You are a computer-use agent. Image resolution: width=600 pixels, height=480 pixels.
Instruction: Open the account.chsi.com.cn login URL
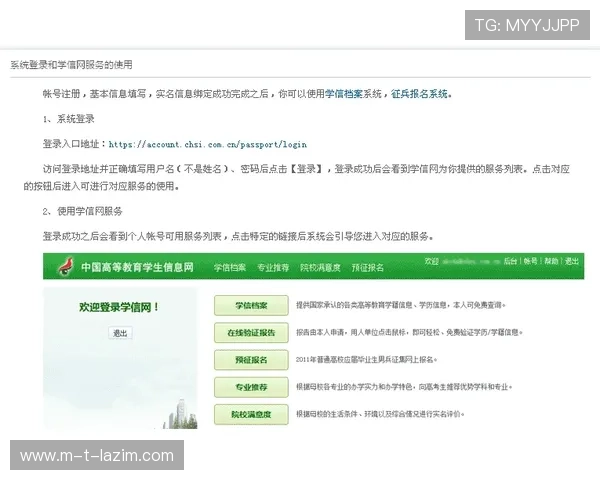[207, 144]
